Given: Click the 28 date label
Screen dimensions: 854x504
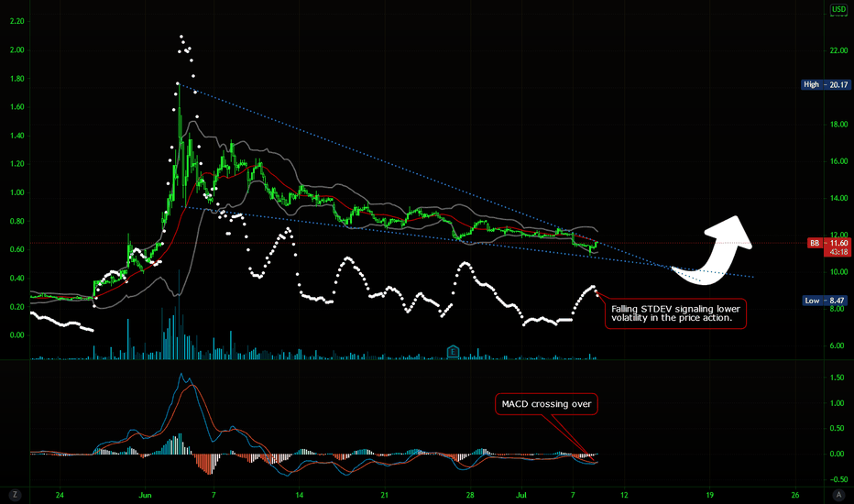Looking at the screenshot, I should point(470,495).
